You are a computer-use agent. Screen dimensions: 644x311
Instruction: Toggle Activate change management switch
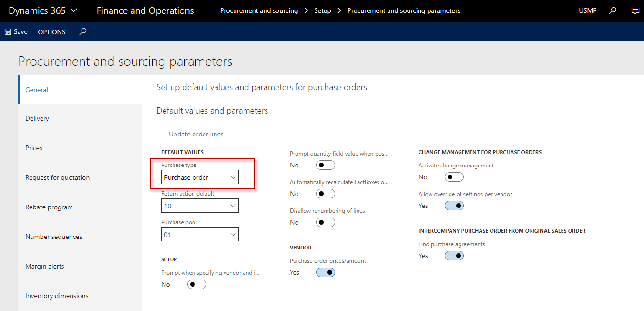[454, 177]
